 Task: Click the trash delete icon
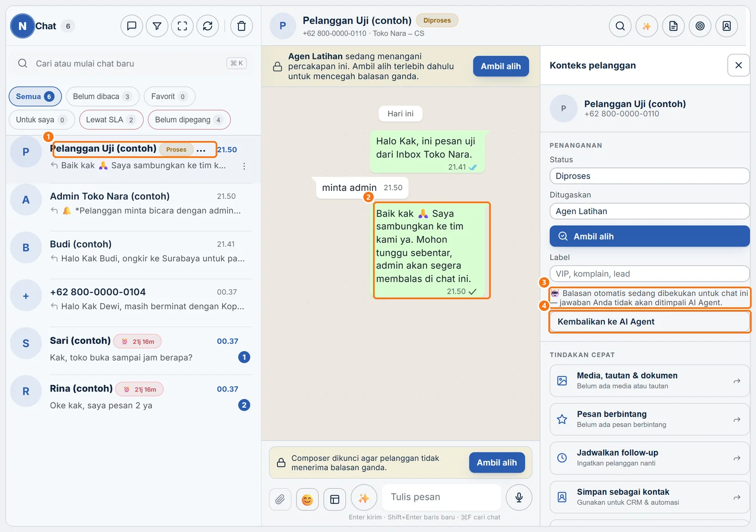[241, 26]
